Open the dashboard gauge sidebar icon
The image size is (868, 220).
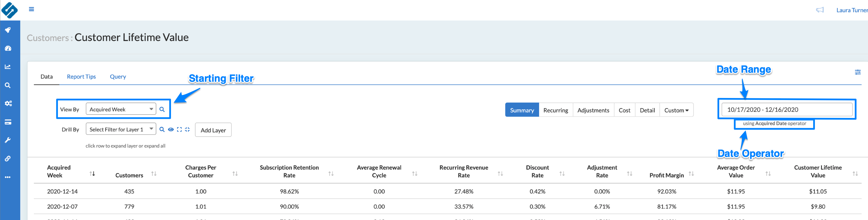tap(8, 48)
